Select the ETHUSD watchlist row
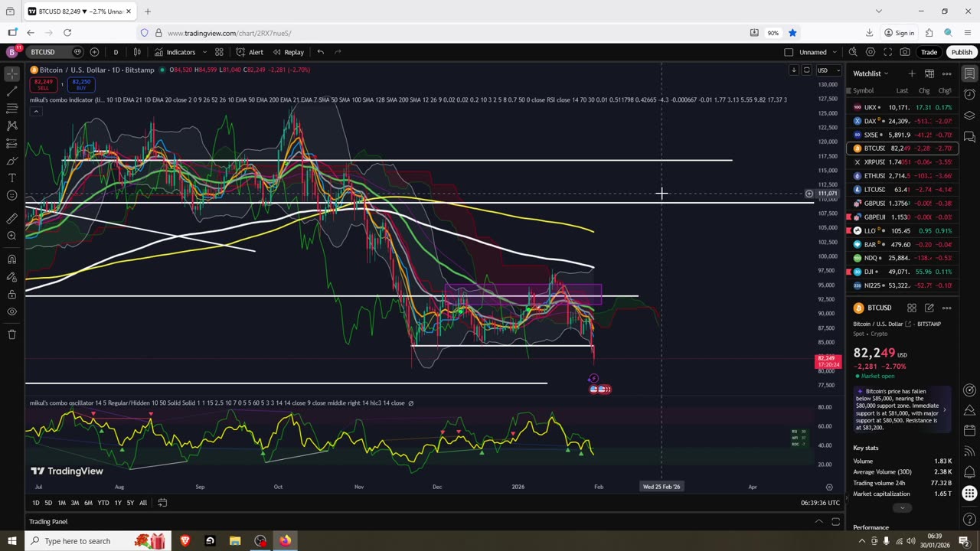Image resolution: width=980 pixels, height=551 pixels. (x=902, y=176)
